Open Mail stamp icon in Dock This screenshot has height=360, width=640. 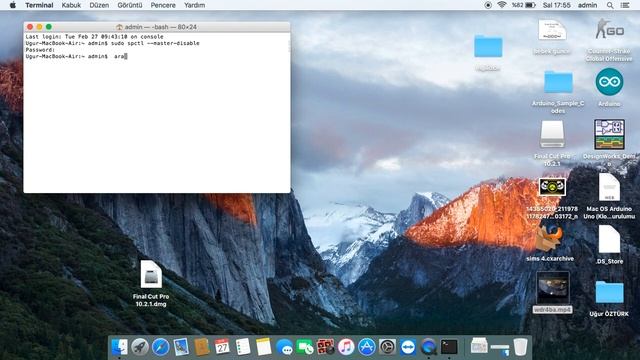click(x=181, y=347)
